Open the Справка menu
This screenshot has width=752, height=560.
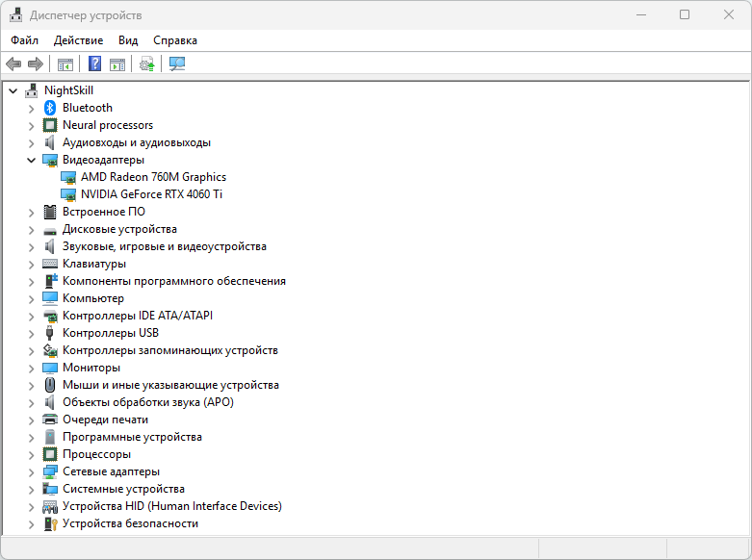[x=175, y=40]
